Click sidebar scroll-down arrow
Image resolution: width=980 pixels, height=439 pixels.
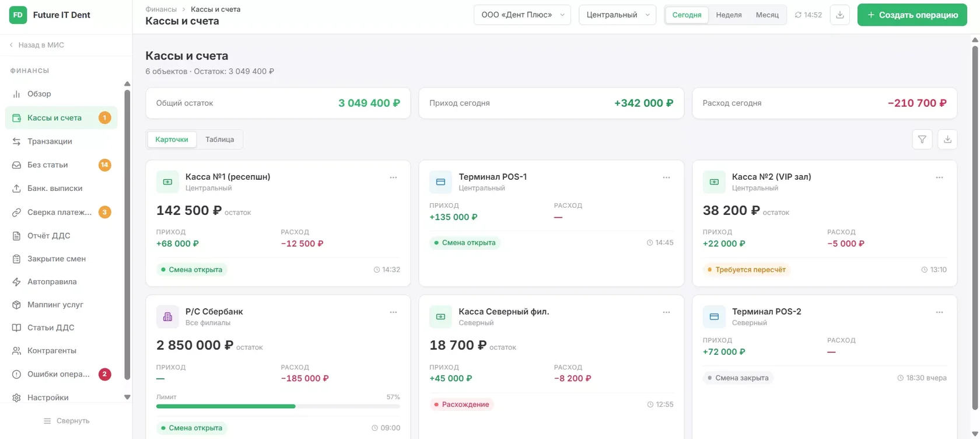click(x=127, y=398)
